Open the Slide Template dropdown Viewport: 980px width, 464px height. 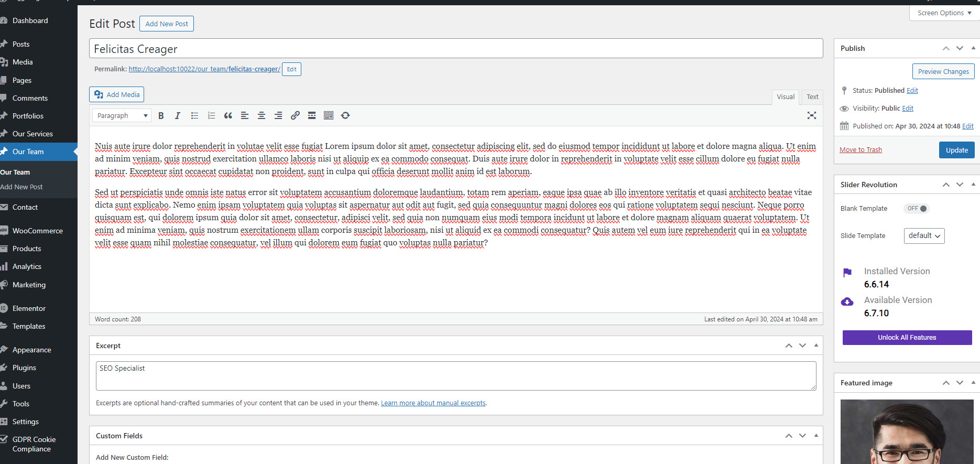(924, 236)
